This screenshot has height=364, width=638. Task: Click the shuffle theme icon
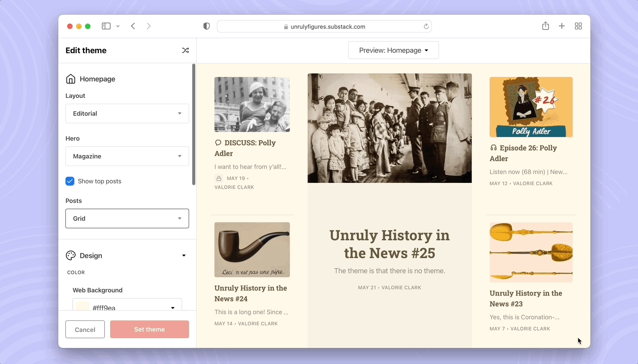pyautogui.click(x=186, y=50)
